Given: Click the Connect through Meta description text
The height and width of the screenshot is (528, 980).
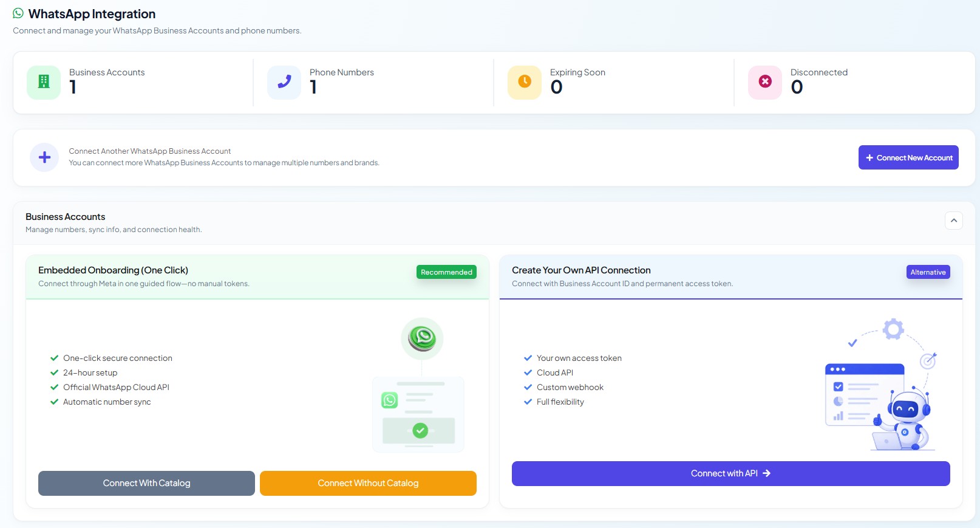Looking at the screenshot, I should 144,284.
